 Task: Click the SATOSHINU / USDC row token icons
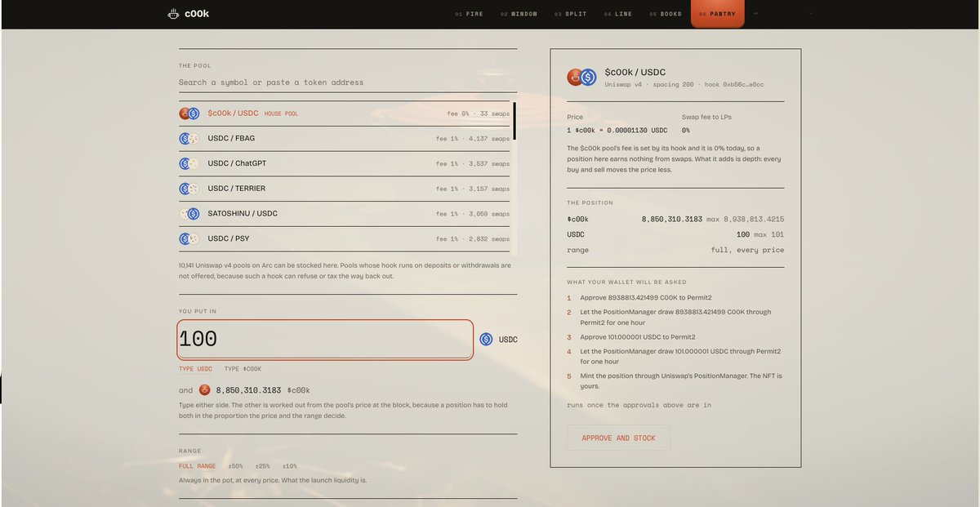pos(189,214)
